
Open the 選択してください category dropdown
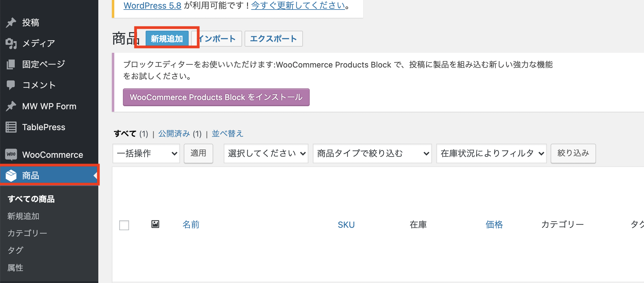point(266,153)
